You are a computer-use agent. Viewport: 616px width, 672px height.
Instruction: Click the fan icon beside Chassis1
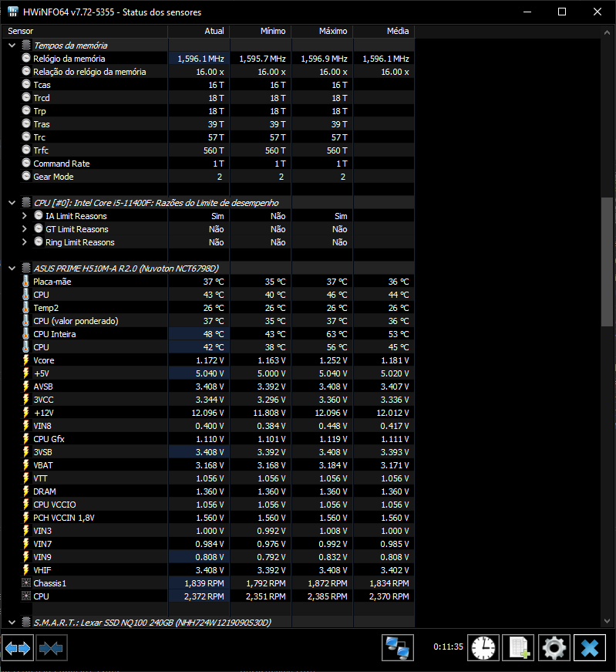26,583
